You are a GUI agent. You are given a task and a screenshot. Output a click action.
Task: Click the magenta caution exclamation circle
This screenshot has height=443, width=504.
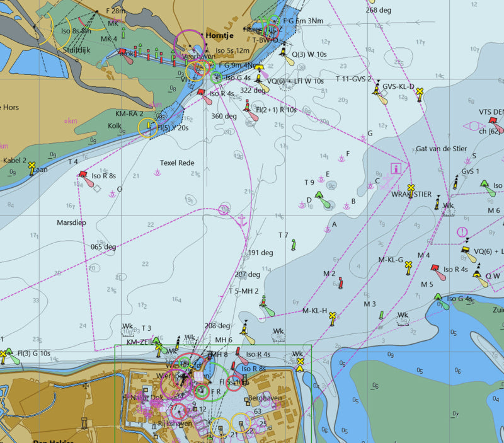[462, 233]
